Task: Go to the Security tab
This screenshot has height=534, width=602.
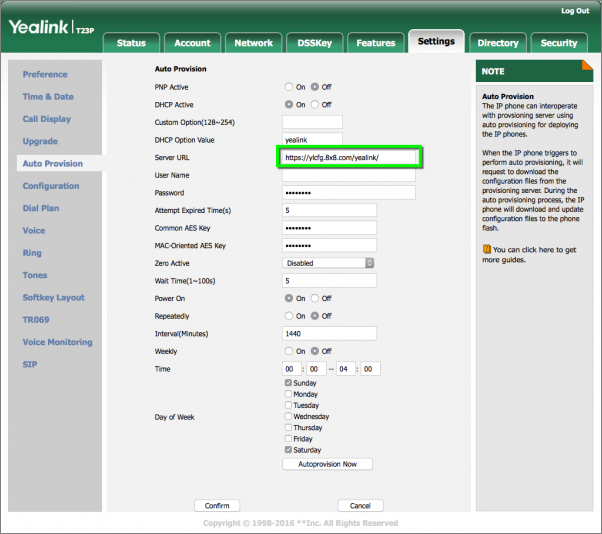Action: [559, 43]
